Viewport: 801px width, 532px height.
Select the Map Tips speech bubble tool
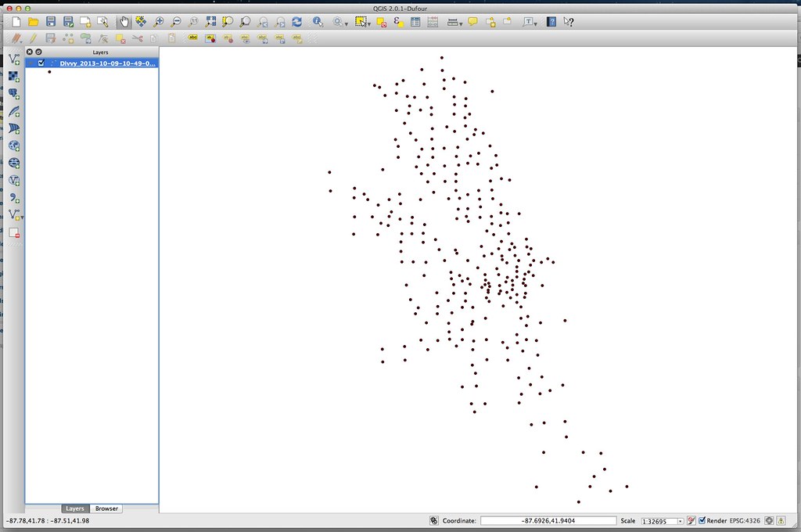click(x=472, y=21)
